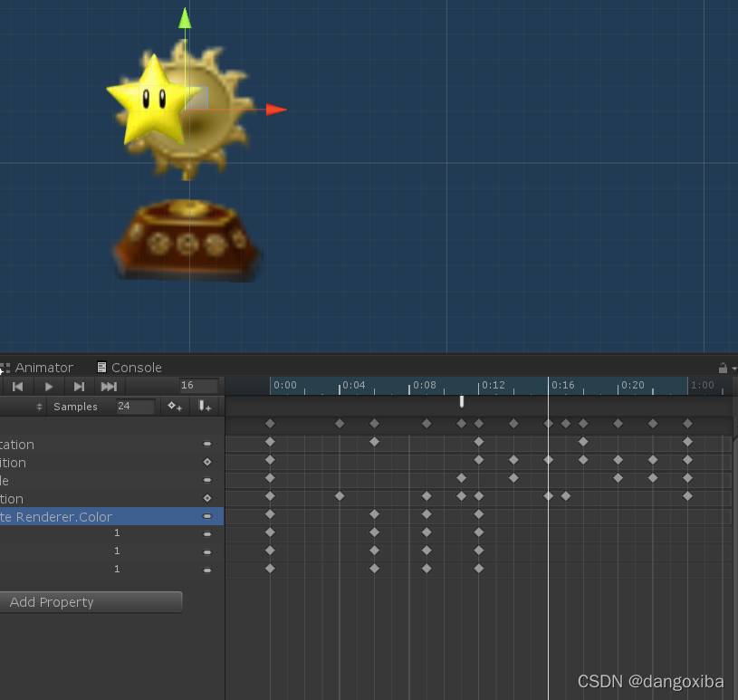Select 'le' row keyframe at 0:20

click(618, 478)
